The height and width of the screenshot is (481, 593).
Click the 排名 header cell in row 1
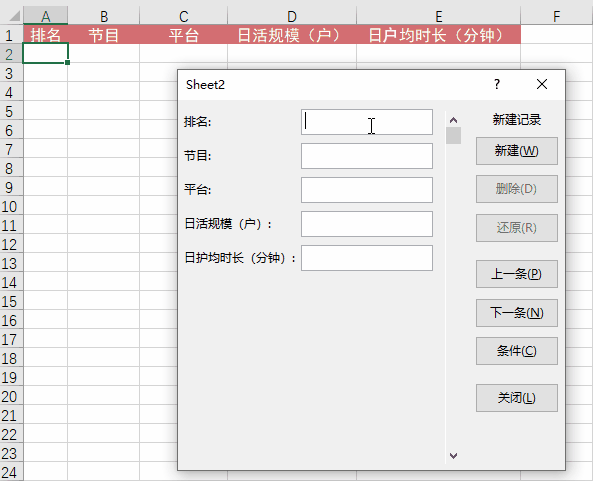point(45,35)
